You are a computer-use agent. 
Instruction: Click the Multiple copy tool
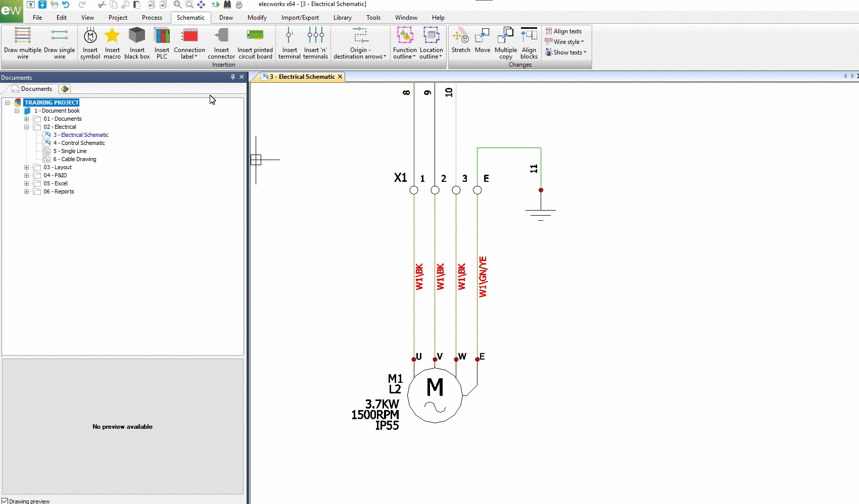[506, 43]
